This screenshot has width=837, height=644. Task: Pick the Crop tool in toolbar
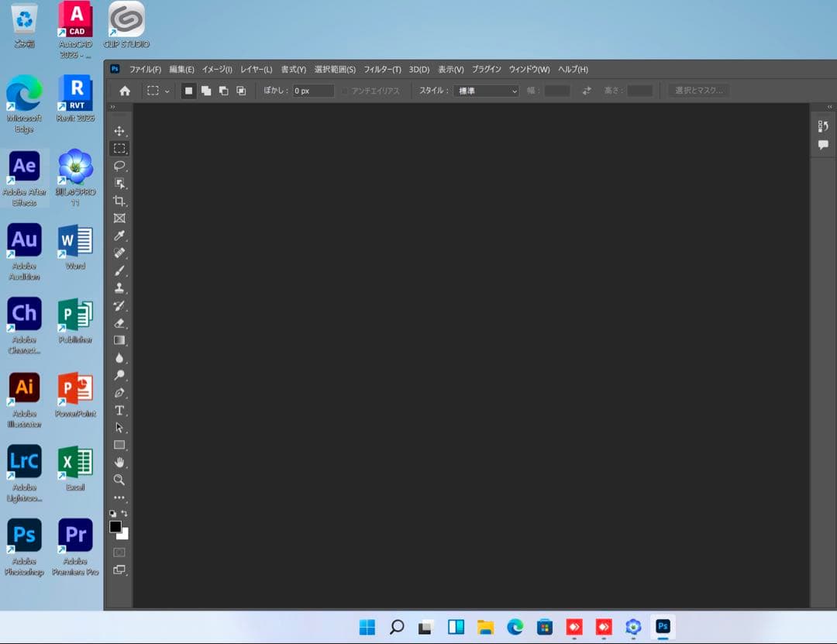click(x=119, y=201)
